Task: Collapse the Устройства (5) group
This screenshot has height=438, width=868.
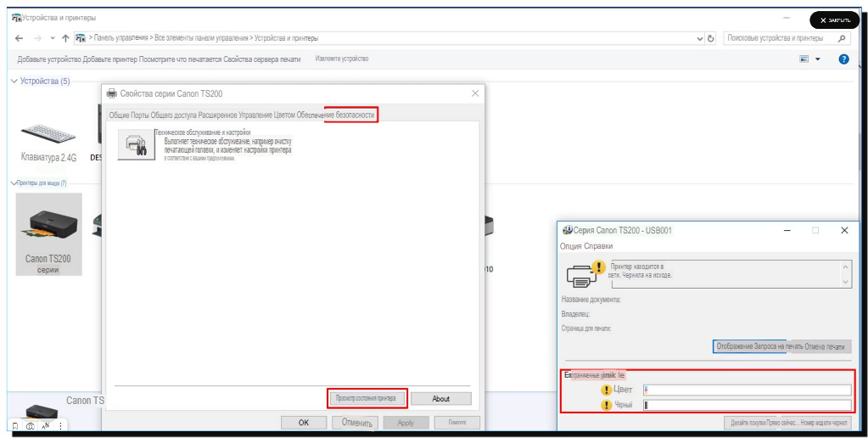Action: pos(13,81)
